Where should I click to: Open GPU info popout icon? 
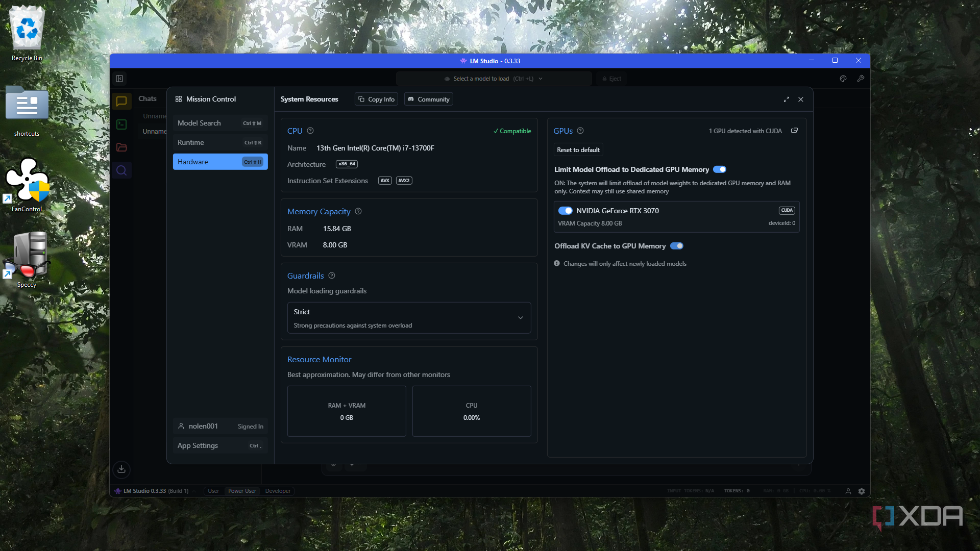[x=795, y=131]
